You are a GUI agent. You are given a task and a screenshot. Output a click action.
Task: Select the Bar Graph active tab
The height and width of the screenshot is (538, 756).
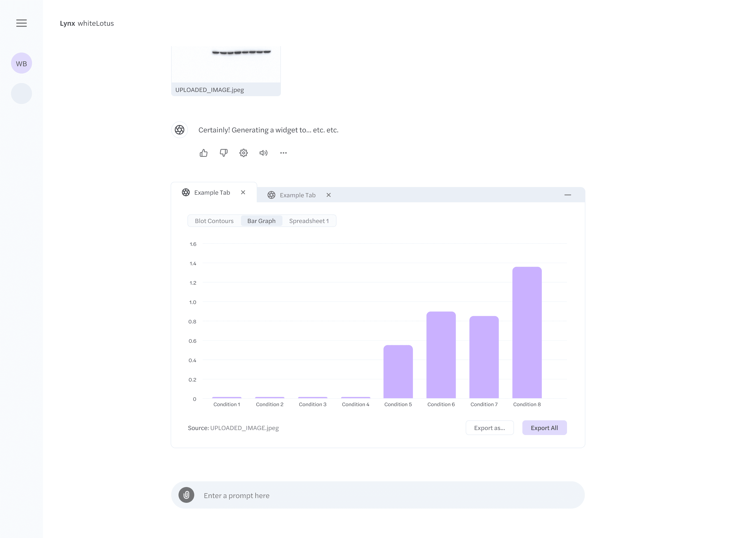coord(261,221)
